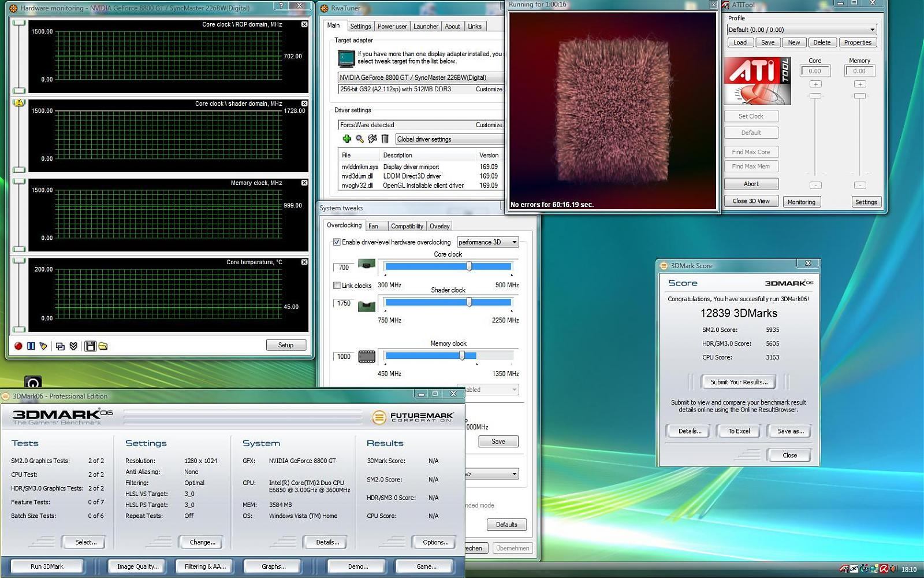
Task: Click the magnifier icon in RivaTuner driver settings
Action: [360, 139]
